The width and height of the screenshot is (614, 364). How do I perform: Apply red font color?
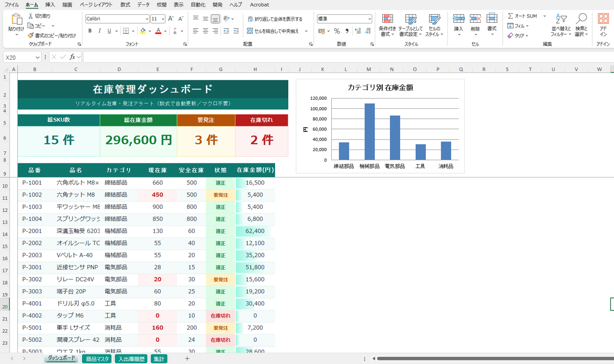158,31
